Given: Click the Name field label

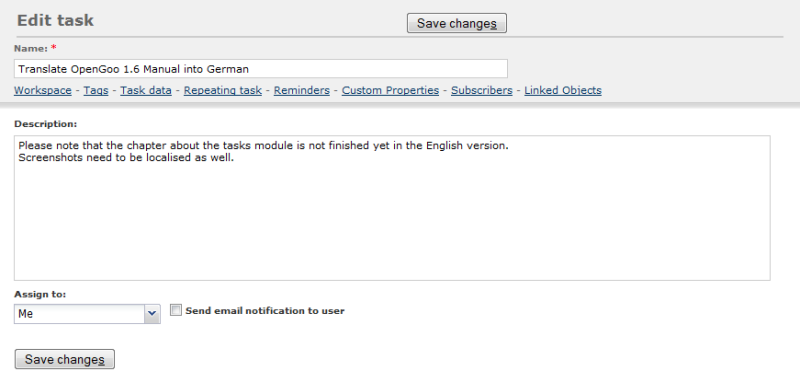Looking at the screenshot, I should point(31,48).
